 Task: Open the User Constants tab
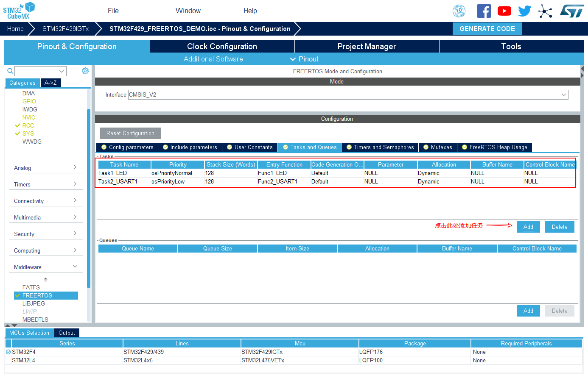click(250, 147)
